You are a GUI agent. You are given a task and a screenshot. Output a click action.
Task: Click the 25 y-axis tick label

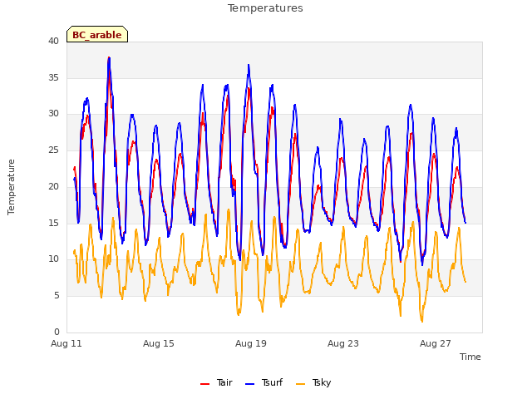coord(53,150)
